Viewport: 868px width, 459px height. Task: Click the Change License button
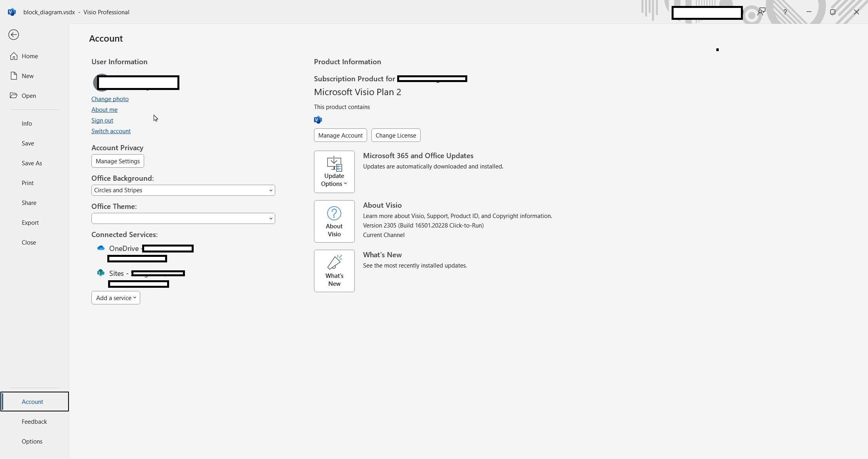(x=396, y=135)
